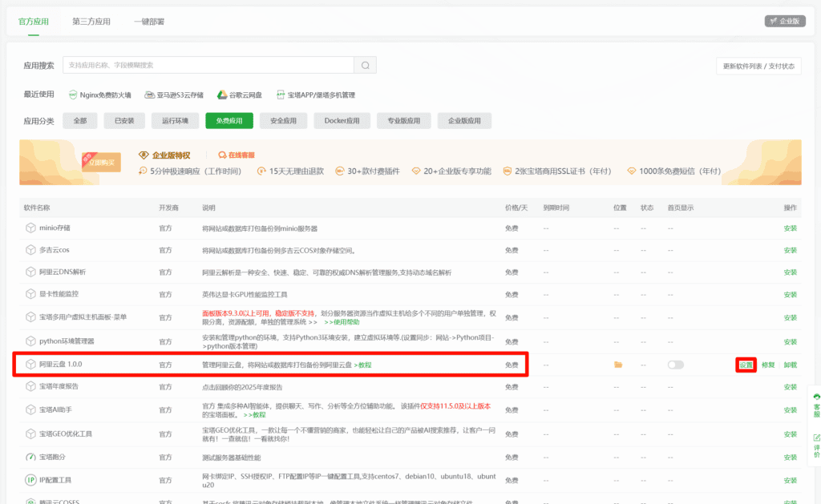Click 修复 for 阿里云盘
The height and width of the screenshot is (504, 821).
tap(768, 365)
